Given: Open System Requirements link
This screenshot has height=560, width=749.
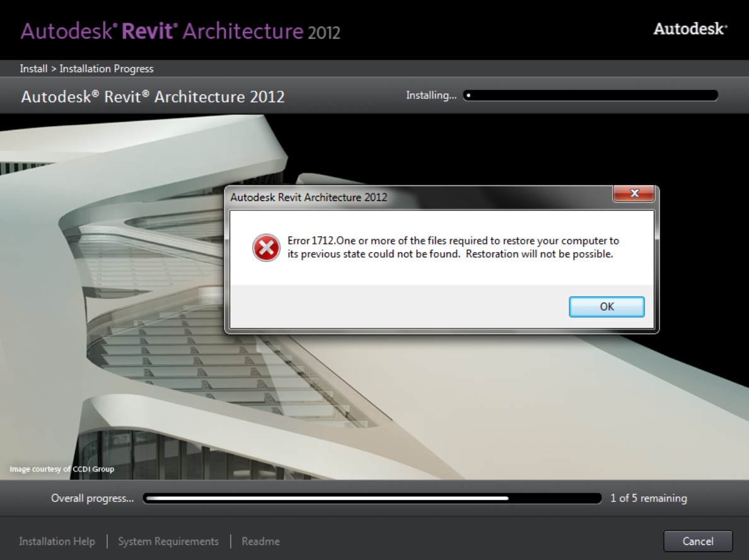Looking at the screenshot, I should pos(168,541).
